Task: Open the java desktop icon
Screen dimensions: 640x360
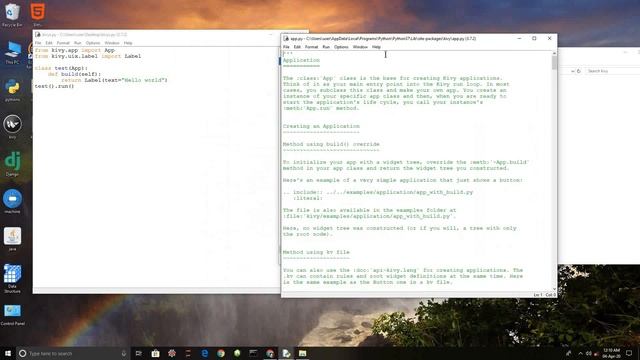Action: coord(12,239)
